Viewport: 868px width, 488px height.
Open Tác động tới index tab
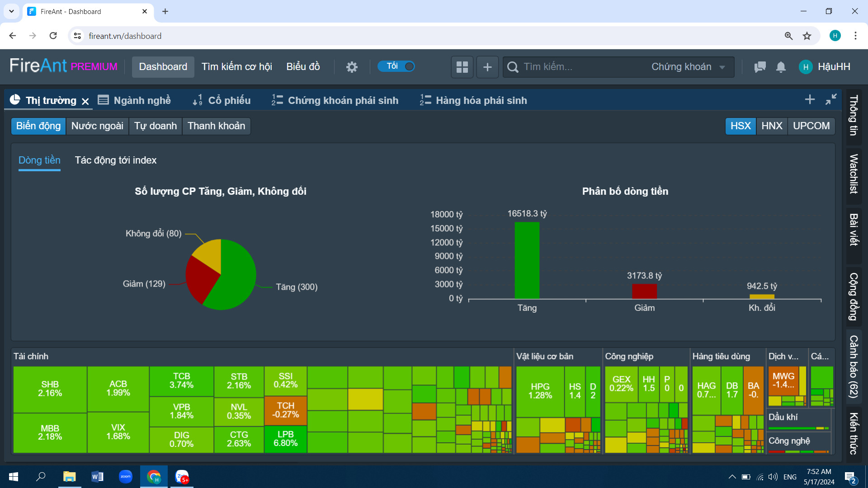point(116,160)
